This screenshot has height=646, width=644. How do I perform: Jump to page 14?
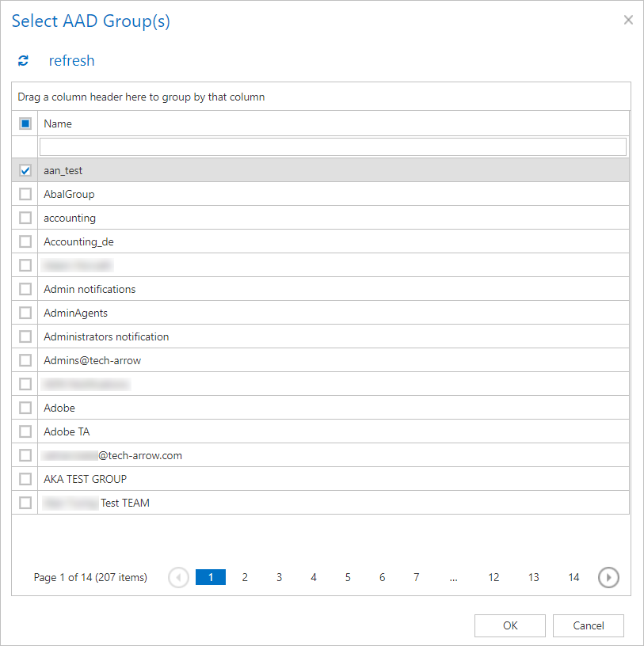coord(574,577)
